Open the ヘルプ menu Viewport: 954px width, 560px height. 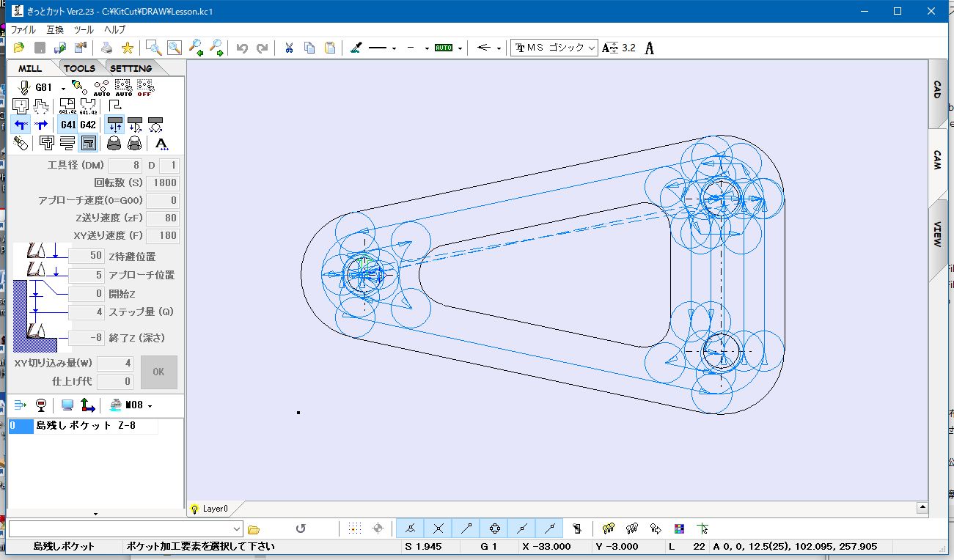114,30
